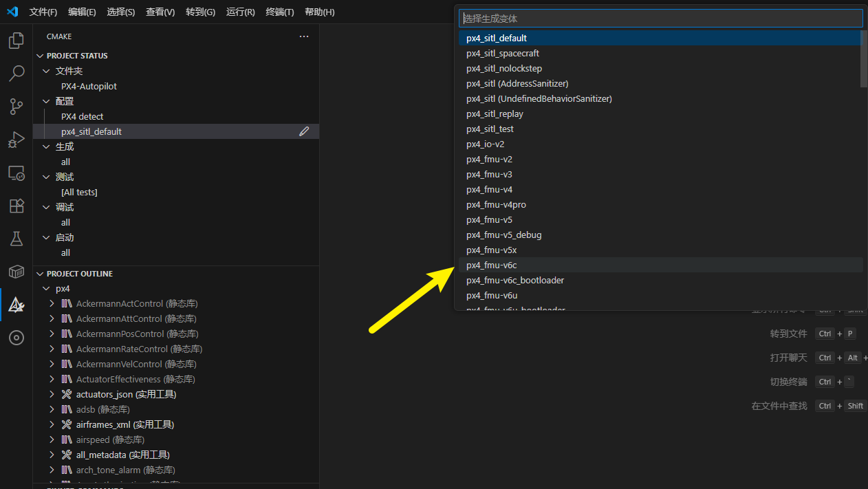Viewport: 868px width, 489px height.
Task: Collapse the 文件夹 node
Action: (47, 71)
